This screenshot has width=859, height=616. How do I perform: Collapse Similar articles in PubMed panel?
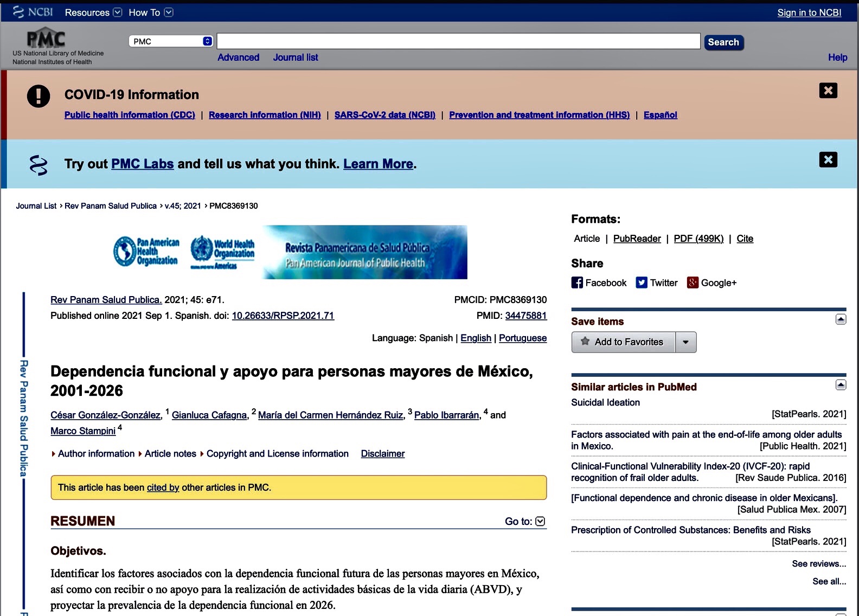point(841,385)
